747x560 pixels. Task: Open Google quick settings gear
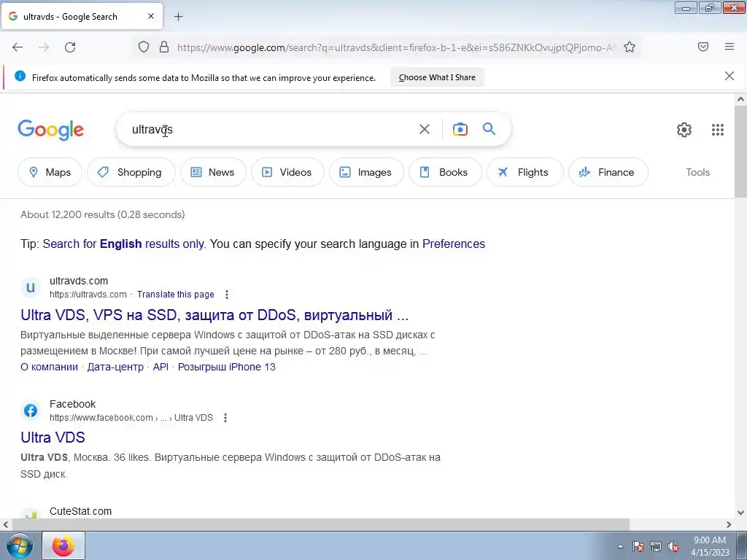684,130
